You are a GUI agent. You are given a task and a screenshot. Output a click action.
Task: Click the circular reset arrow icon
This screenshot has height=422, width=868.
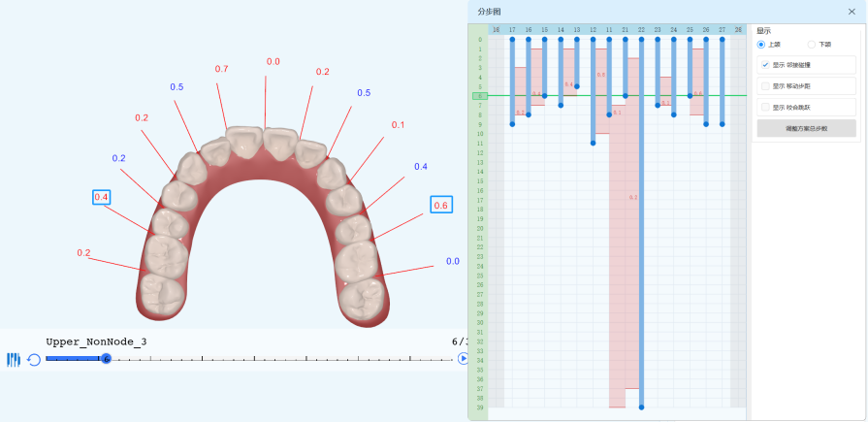34,360
